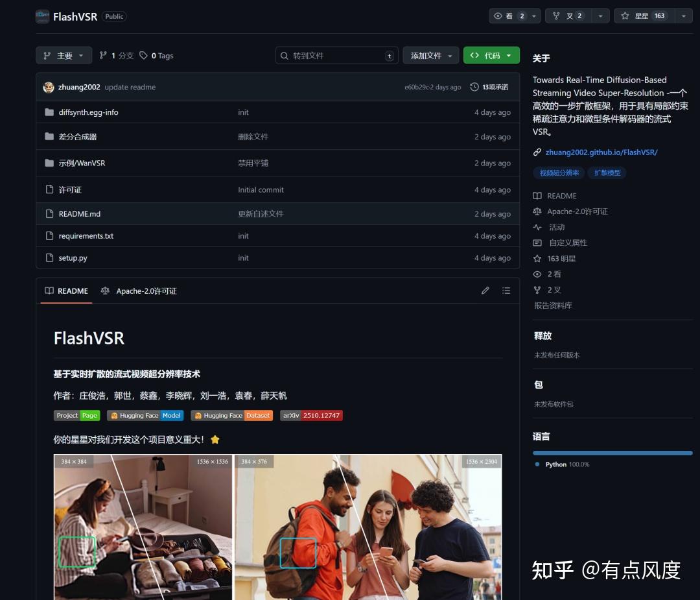Click the diffsynth.egg-info folder icon
This screenshot has height=600, width=700.
tap(49, 112)
